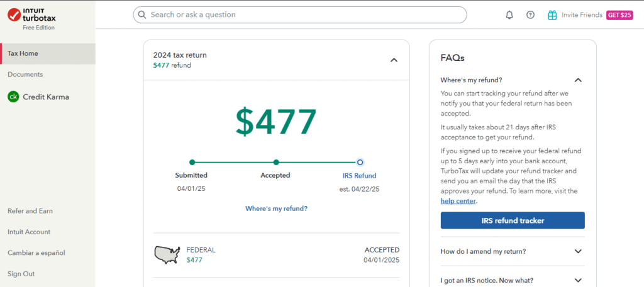Image resolution: width=644 pixels, height=287 pixels.
Task: Click the Intuit TurboTax logo
Action: 31,16
